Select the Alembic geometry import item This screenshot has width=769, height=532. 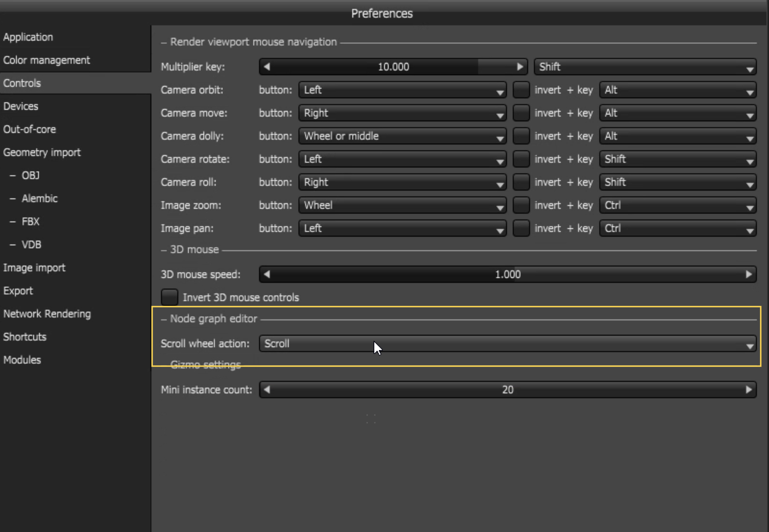(x=39, y=198)
